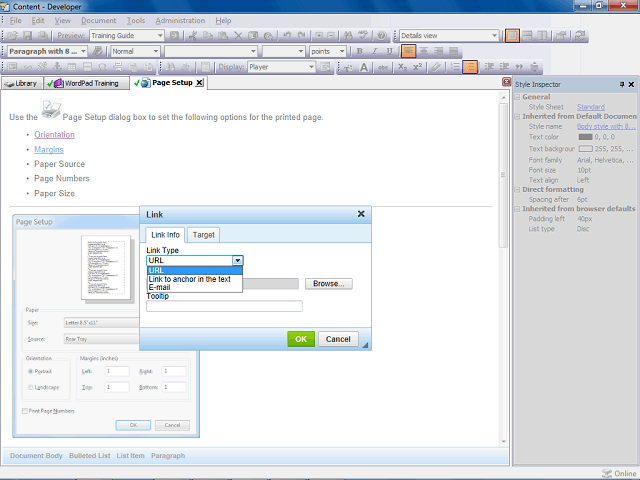Click the Text background 255, 255 swatch

coord(585,149)
